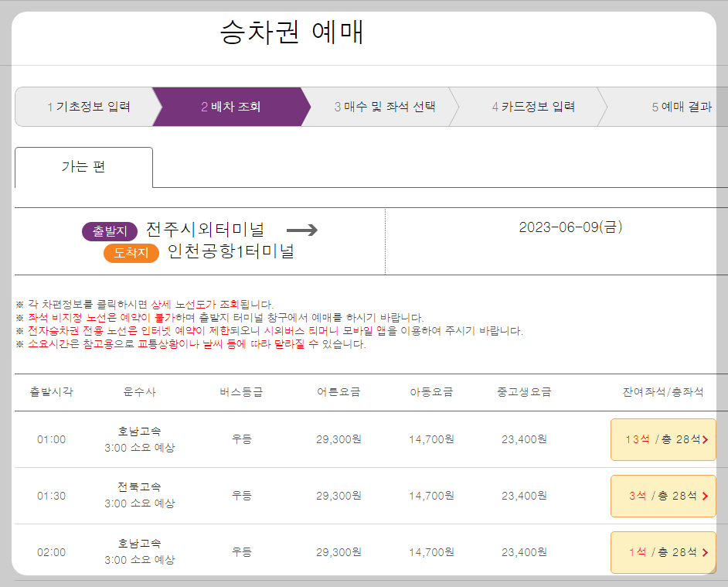Click 우등 bus grade in the 01:00 row

click(241, 439)
